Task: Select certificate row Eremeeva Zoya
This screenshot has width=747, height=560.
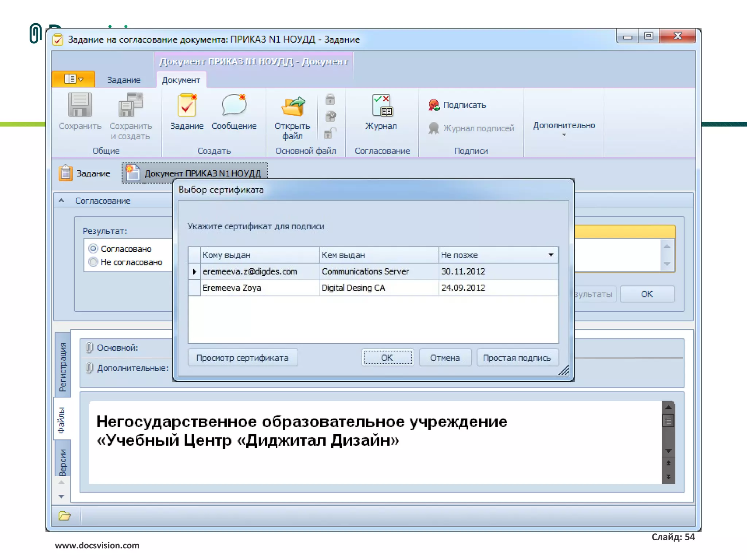Action: tap(373, 288)
